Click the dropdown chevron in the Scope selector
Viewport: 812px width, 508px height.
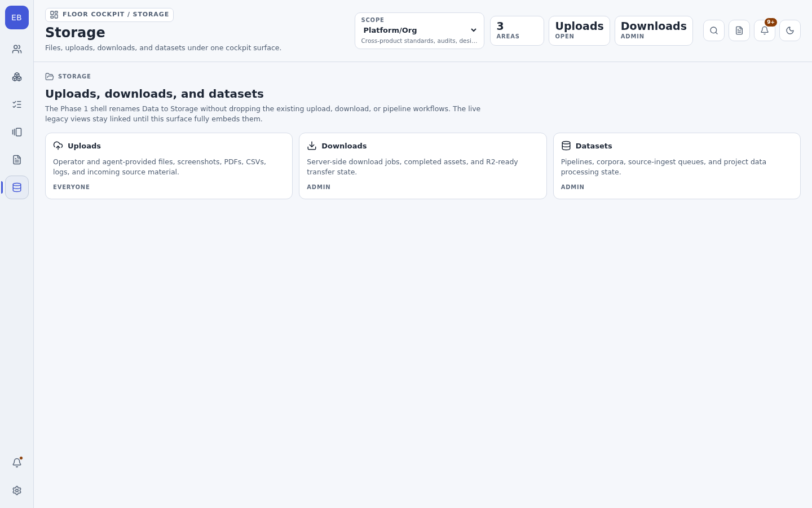pos(474,30)
